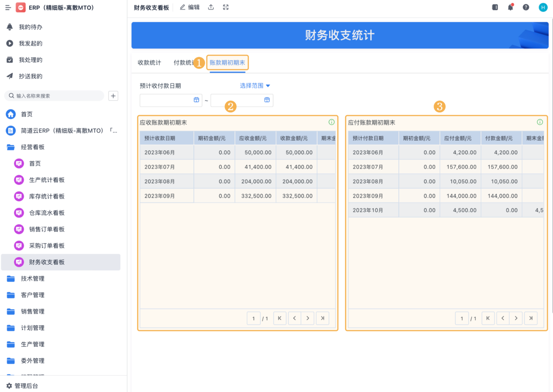This screenshot has width=553, height=392.
Task: Jump to last page in 应付 table
Action: pyautogui.click(x=531, y=318)
